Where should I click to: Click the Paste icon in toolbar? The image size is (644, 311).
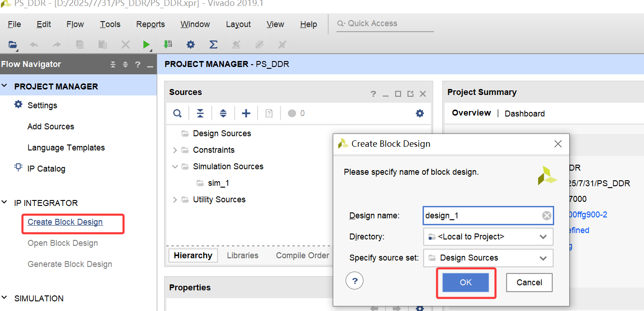point(103,44)
